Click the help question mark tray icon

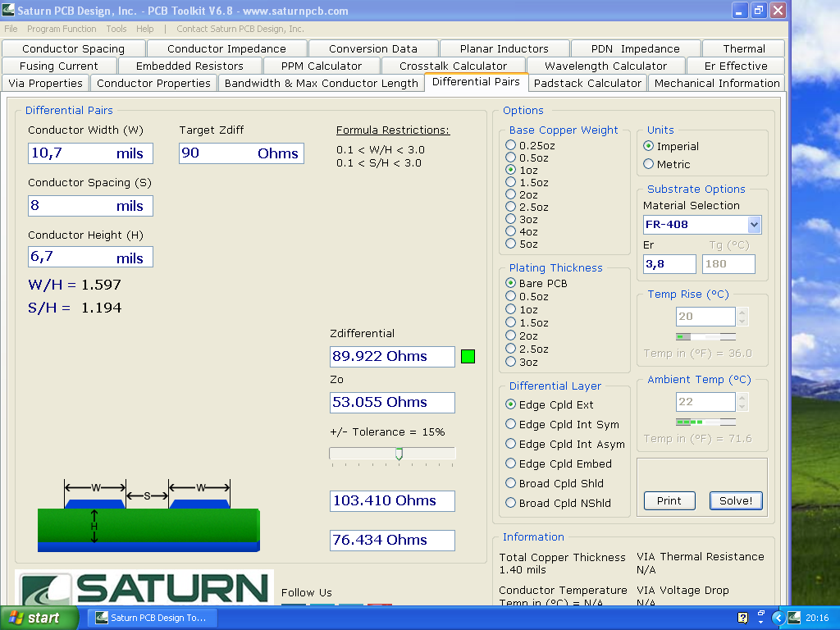point(742,618)
